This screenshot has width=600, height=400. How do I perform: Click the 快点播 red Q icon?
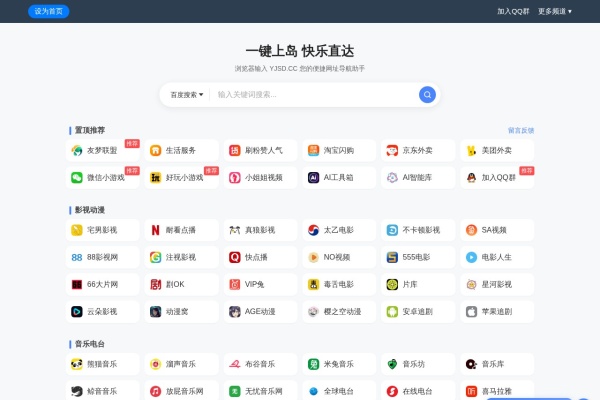(235, 257)
